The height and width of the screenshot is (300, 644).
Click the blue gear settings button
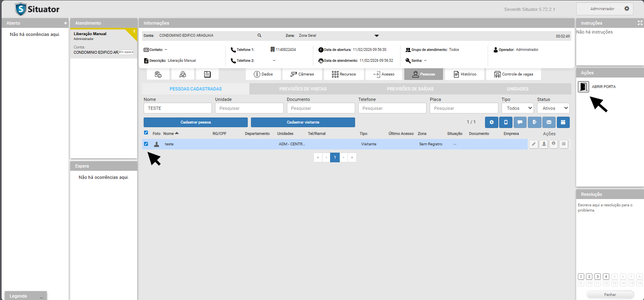point(491,122)
